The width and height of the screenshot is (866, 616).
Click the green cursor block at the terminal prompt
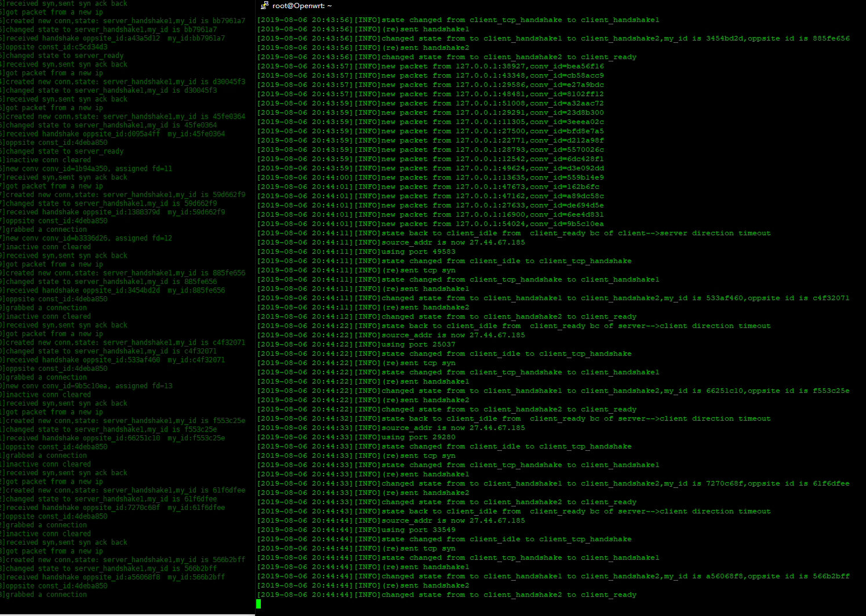click(259, 604)
